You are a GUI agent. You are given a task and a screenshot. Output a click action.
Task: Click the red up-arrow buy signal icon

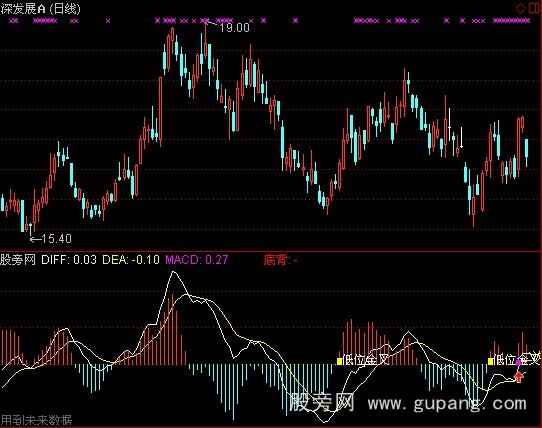click(518, 376)
